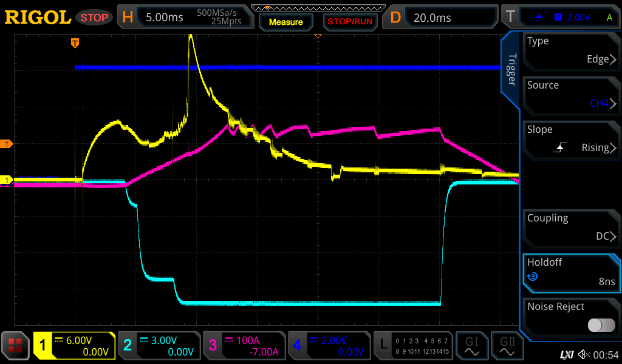Click the LXI network status icon
This screenshot has width=622, height=364.
566,354
